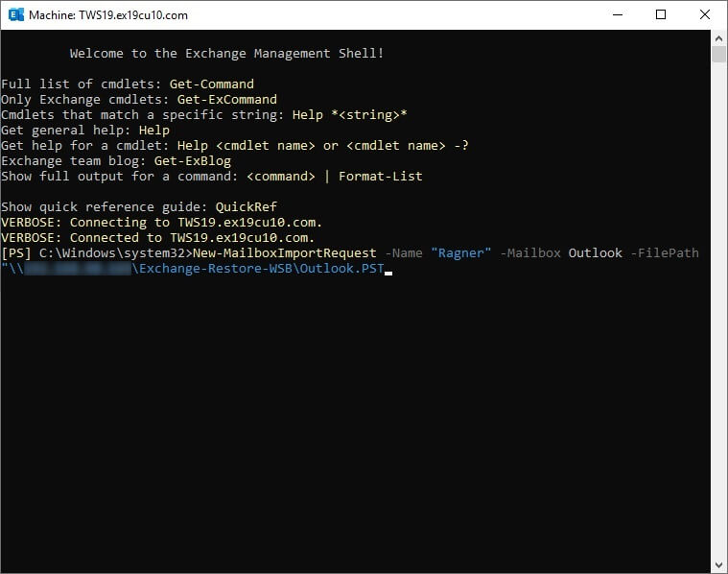The height and width of the screenshot is (574, 728).
Task: Click the 'VERBOSE: Connected to' line
Action: [158, 237]
